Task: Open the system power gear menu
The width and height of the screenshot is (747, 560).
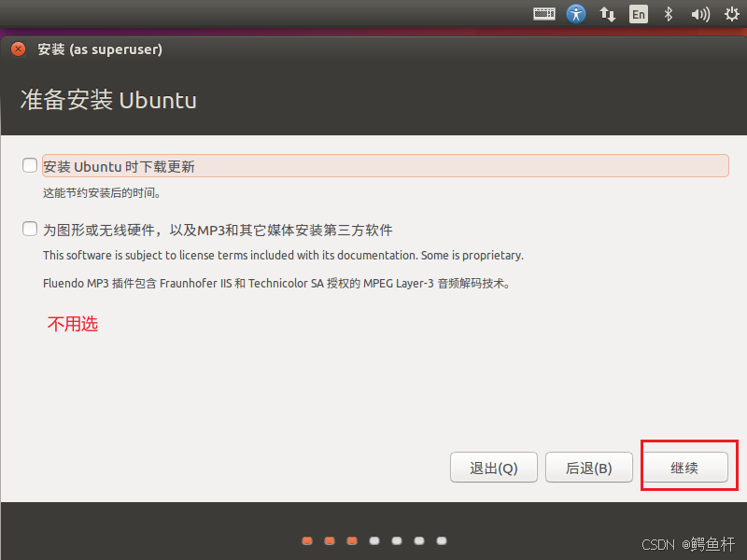Action: coord(732,14)
